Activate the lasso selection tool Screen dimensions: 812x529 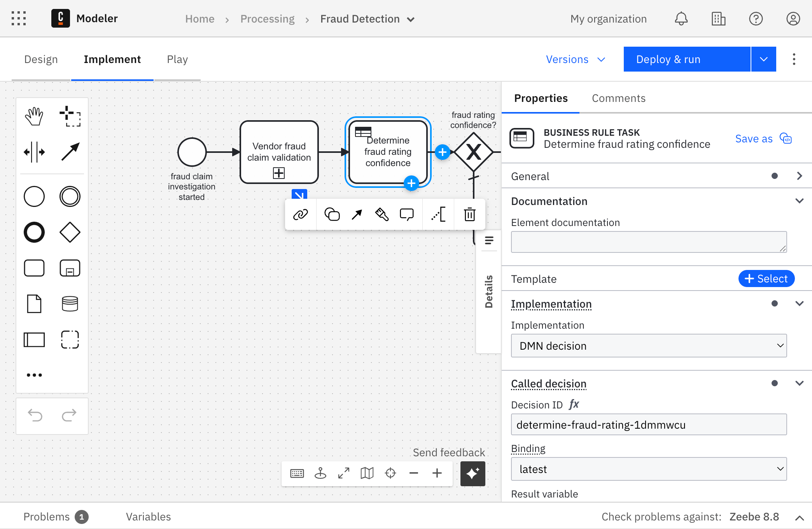point(70,116)
